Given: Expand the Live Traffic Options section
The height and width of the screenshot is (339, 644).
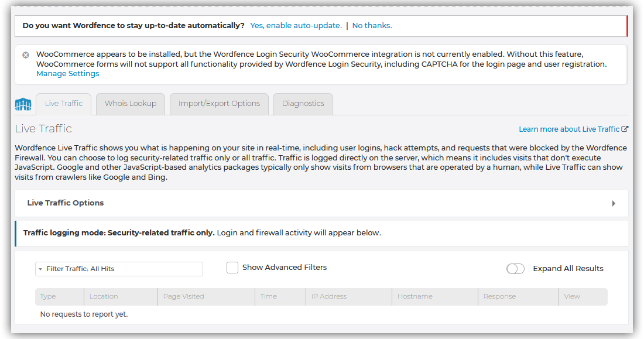Looking at the screenshot, I should (321, 203).
